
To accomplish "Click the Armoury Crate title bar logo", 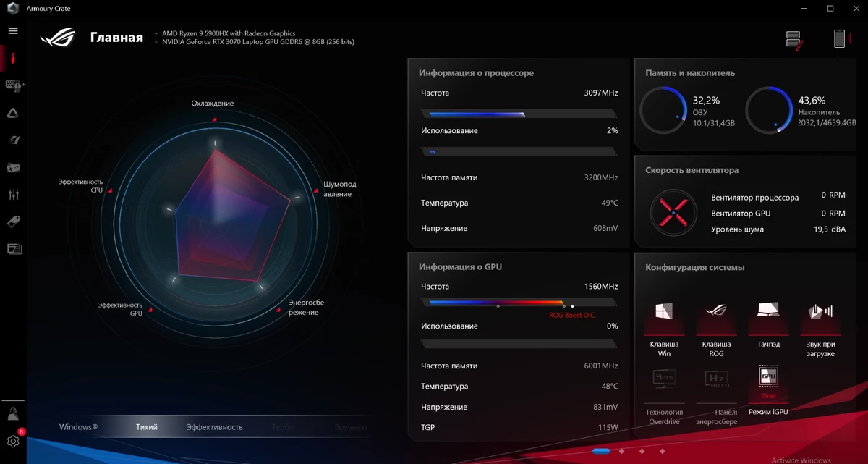I will [x=12, y=8].
